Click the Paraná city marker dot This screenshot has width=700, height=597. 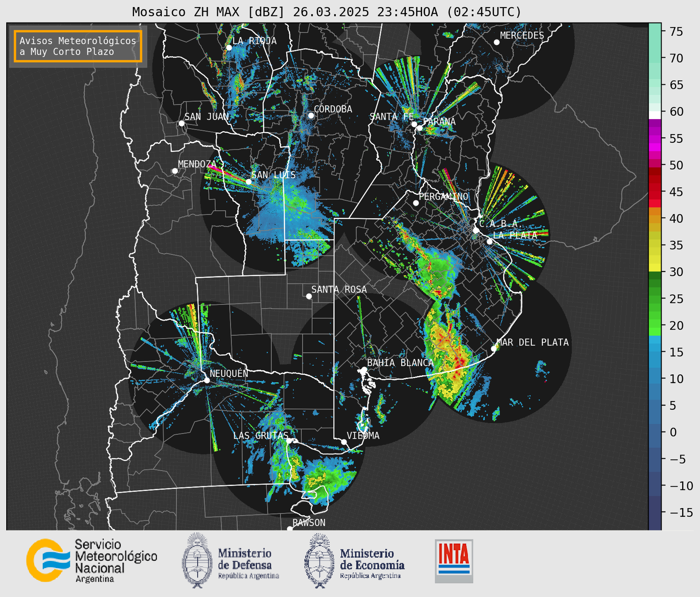tap(420, 128)
